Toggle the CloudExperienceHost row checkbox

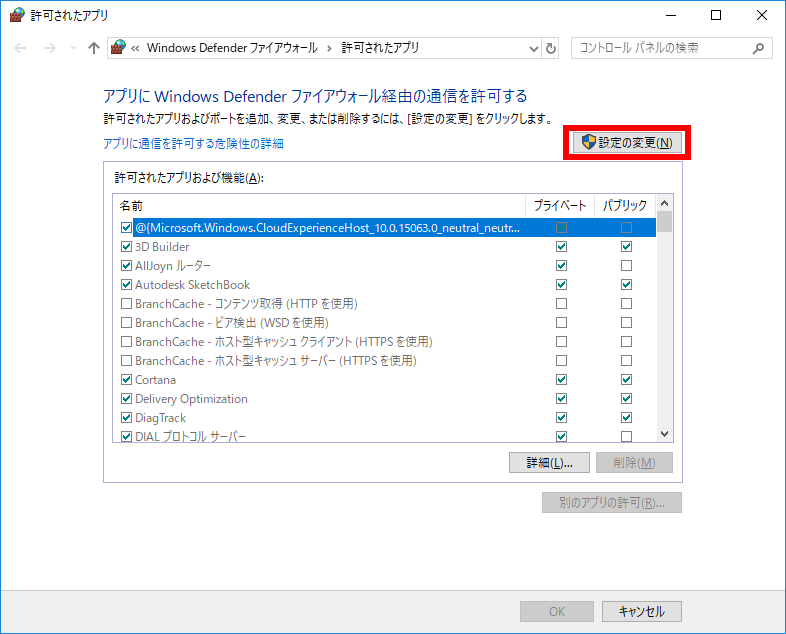126,228
